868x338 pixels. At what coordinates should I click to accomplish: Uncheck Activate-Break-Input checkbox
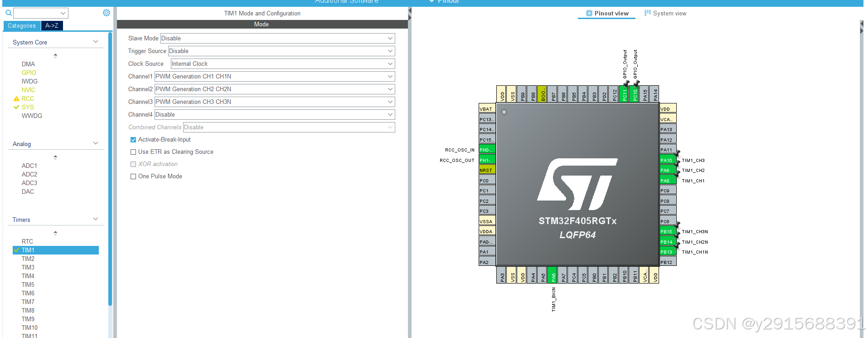coord(133,140)
